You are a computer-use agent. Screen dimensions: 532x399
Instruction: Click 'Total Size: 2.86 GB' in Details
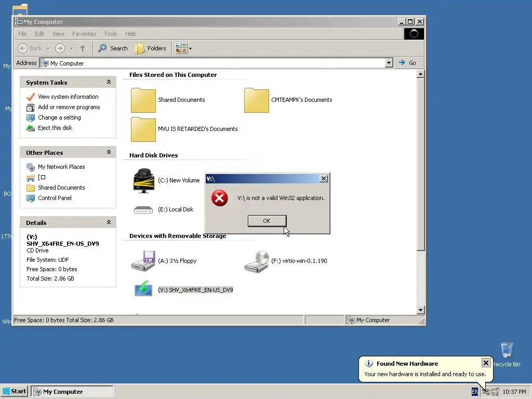click(x=50, y=278)
